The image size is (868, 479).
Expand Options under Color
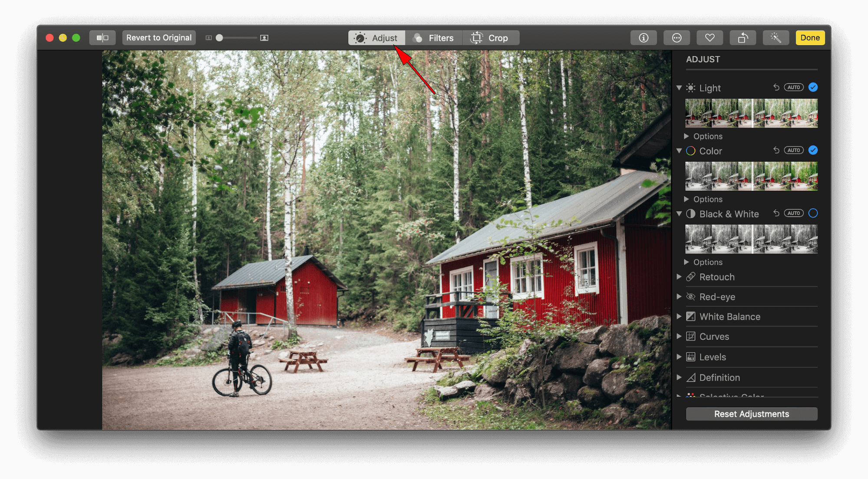(x=686, y=199)
